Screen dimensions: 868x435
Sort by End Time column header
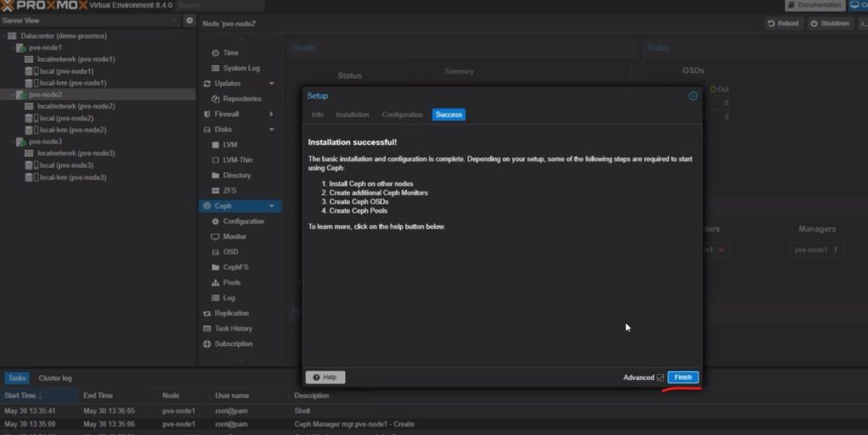coord(119,395)
